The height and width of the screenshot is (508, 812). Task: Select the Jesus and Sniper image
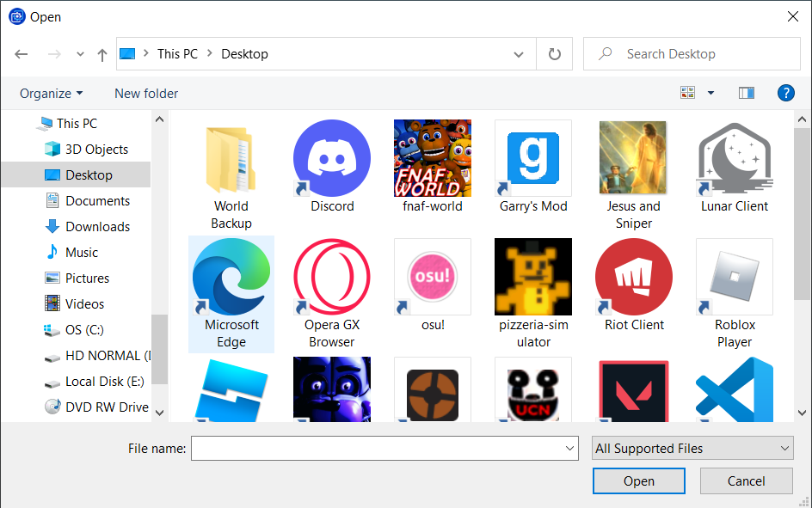633,176
